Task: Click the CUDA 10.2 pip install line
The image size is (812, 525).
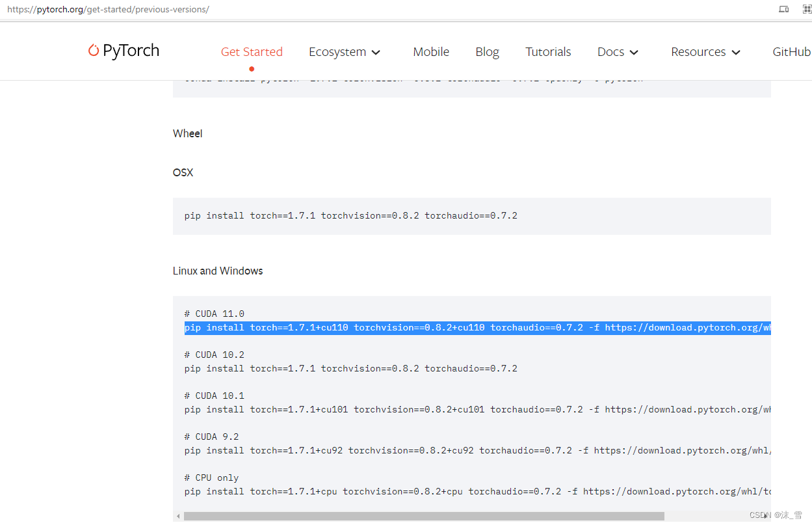Action: pyautogui.click(x=351, y=368)
